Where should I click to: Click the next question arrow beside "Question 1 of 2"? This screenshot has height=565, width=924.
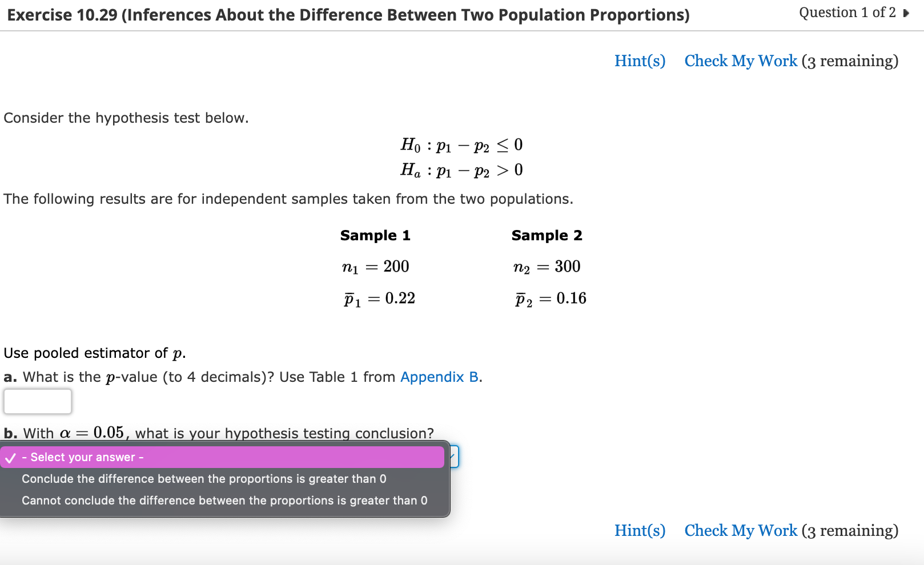(906, 12)
